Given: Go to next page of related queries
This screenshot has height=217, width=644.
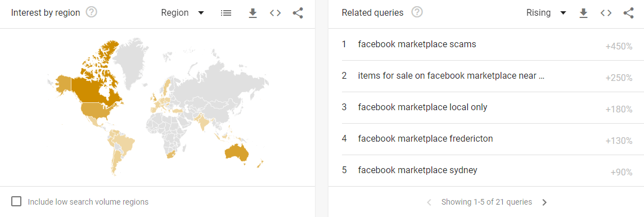Looking at the screenshot, I should click(x=544, y=202).
